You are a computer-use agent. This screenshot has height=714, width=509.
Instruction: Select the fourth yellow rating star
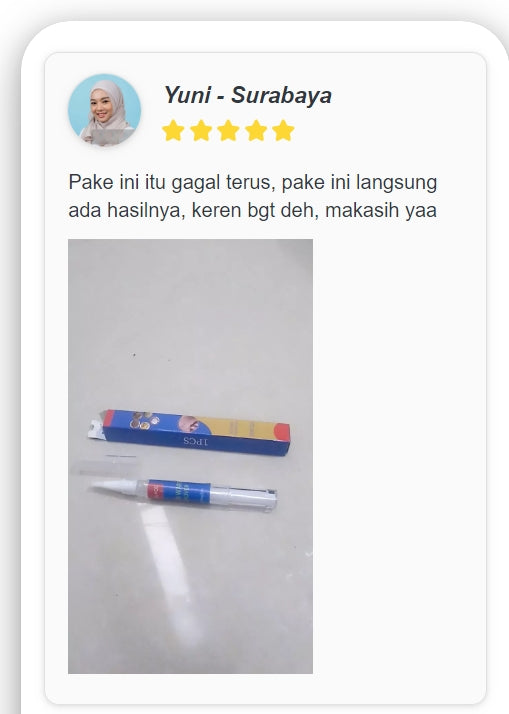[x=256, y=131]
